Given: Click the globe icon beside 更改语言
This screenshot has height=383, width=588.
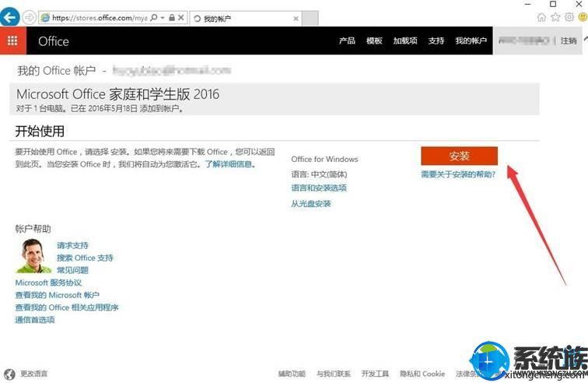Looking at the screenshot, I should point(9,374).
